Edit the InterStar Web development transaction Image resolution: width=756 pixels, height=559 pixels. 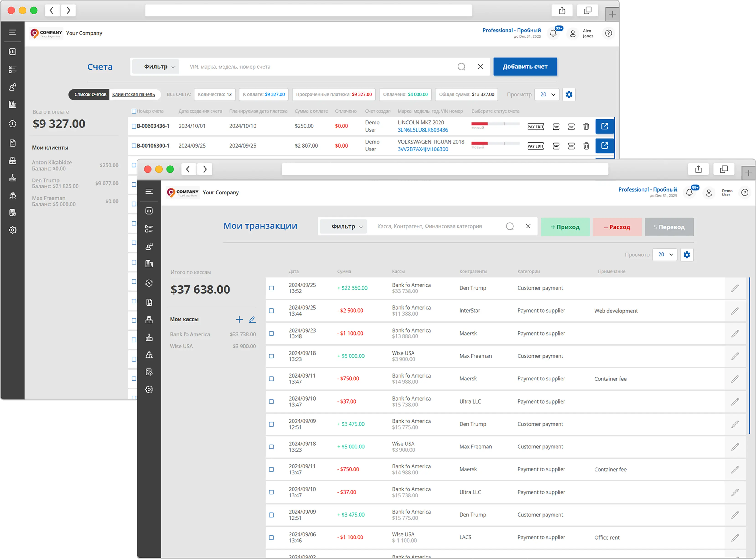pyautogui.click(x=735, y=311)
